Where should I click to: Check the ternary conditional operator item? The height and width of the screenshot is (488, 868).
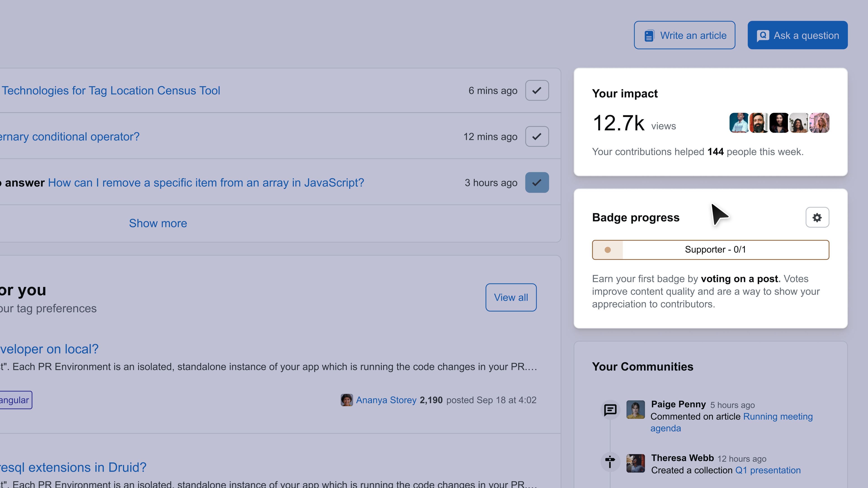pos(537,137)
